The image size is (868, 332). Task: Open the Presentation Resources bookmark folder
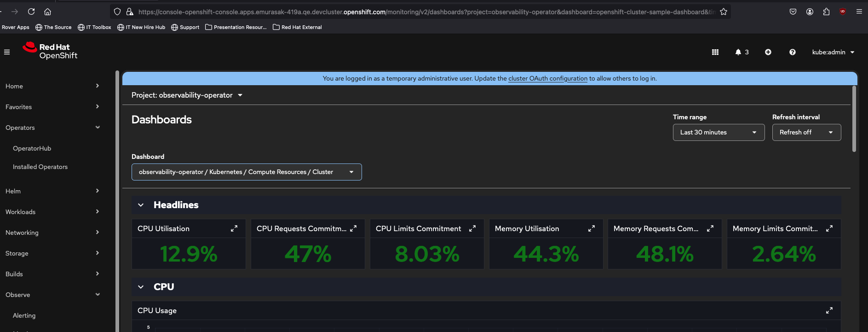click(236, 27)
